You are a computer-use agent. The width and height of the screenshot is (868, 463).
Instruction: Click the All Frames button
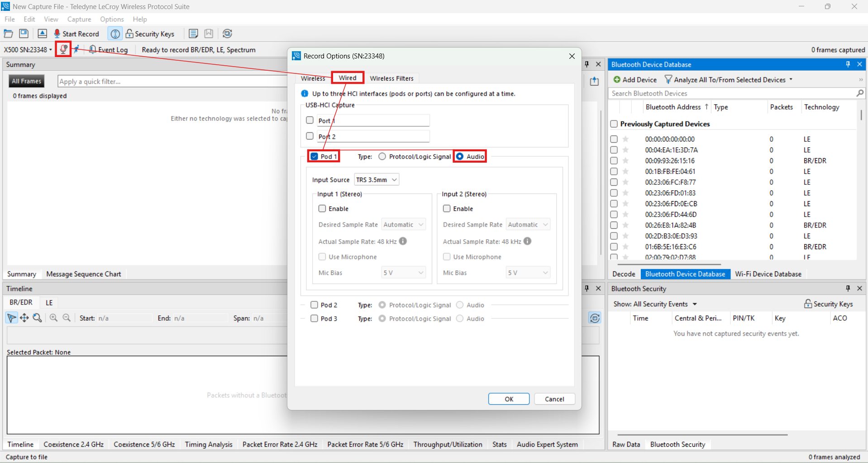coord(26,81)
